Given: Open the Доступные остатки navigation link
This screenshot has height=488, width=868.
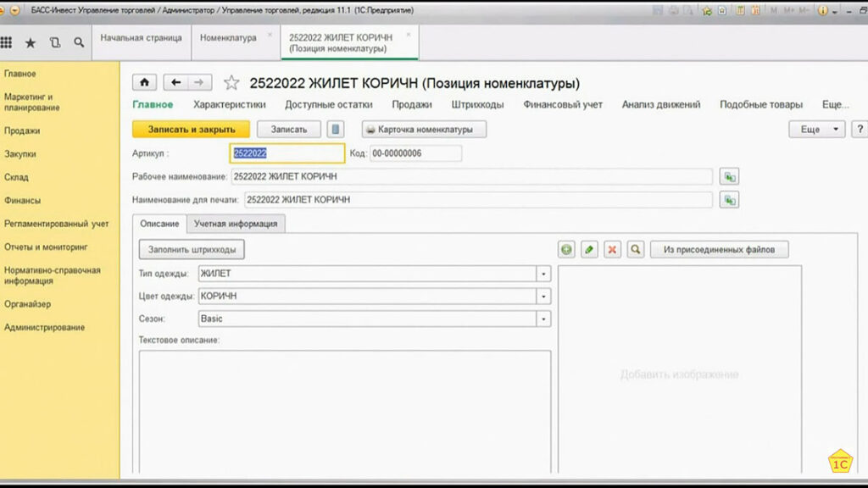Looking at the screenshot, I should [x=329, y=104].
